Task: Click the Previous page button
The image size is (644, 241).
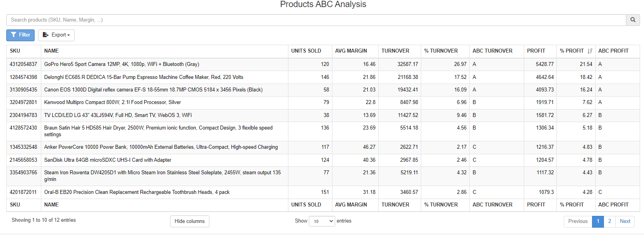Action: 578,221
